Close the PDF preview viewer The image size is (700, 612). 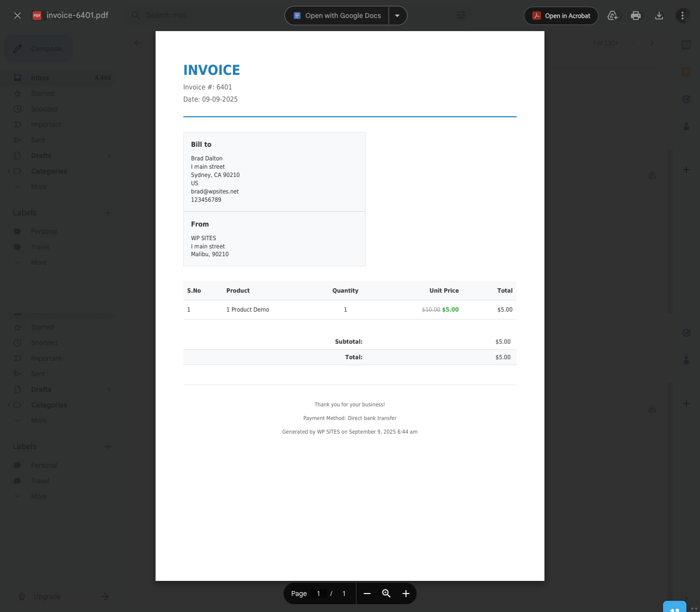tap(17, 16)
